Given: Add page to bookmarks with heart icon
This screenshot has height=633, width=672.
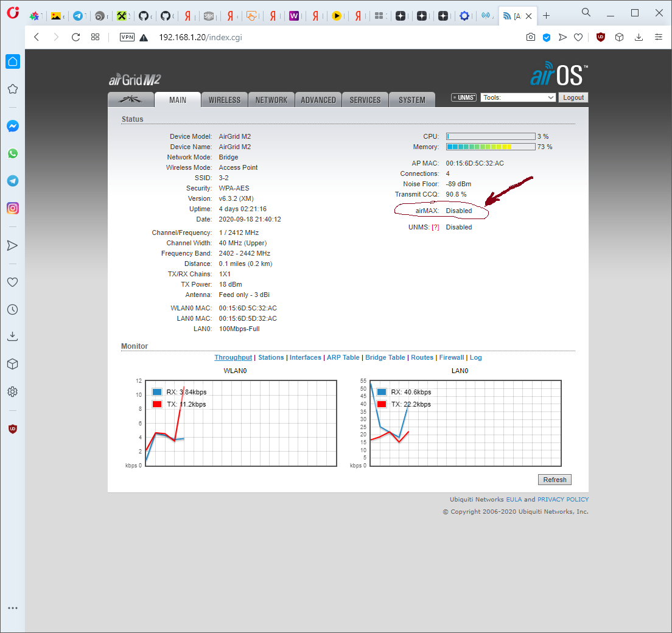Looking at the screenshot, I should pos(578,37).
